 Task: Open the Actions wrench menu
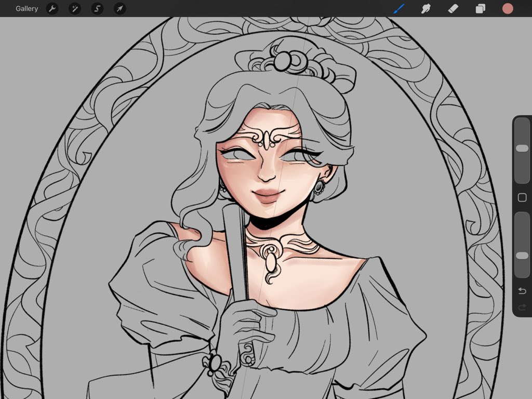52,8
